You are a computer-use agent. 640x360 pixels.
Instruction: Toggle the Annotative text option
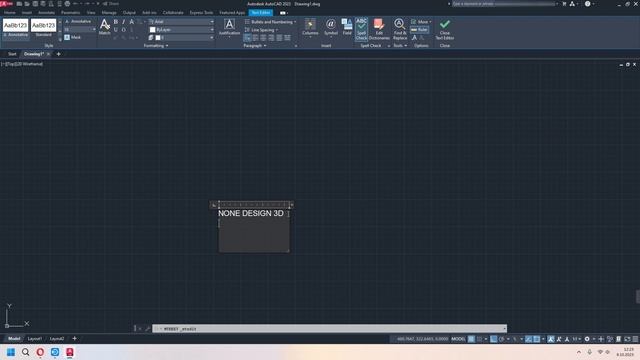(x=78, y=21)
